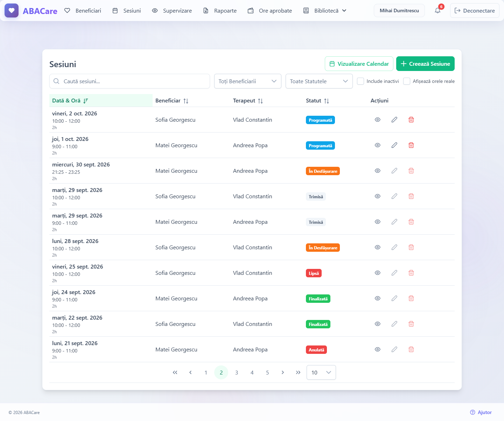Open the Ajutor help link

[481, 412]
